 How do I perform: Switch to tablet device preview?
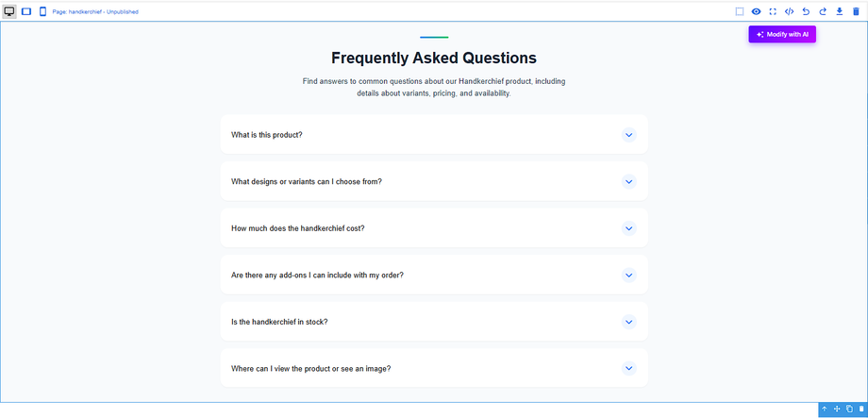tap(26, 11)
